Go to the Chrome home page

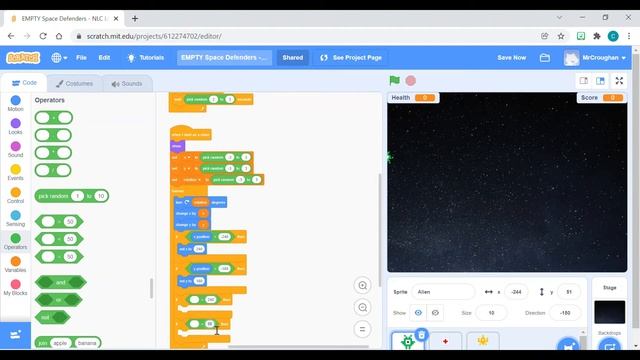tap(59, 36)
